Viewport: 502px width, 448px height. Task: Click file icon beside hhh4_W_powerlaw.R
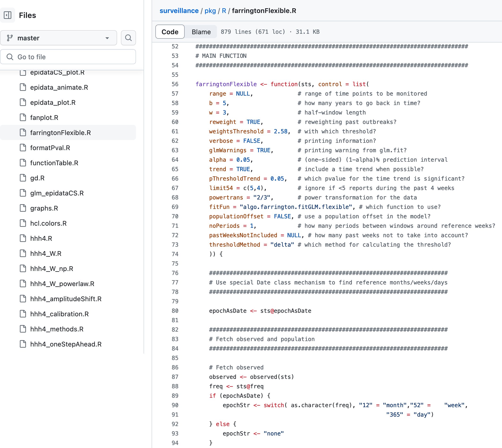click(23, 284)
